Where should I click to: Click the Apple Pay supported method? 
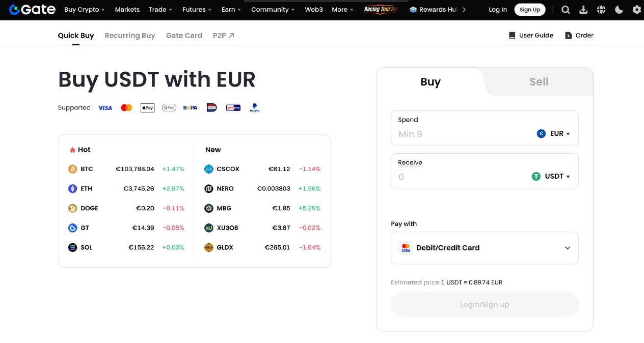point(147,107)
